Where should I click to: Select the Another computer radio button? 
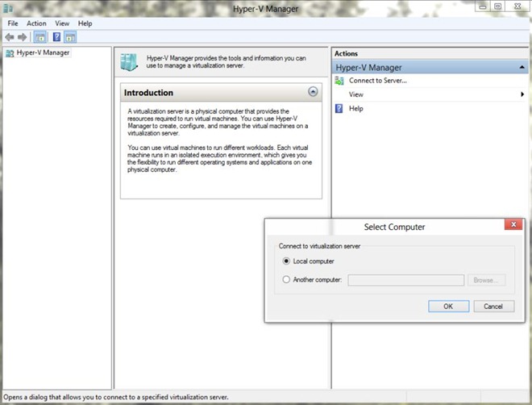tap(286, 279)
